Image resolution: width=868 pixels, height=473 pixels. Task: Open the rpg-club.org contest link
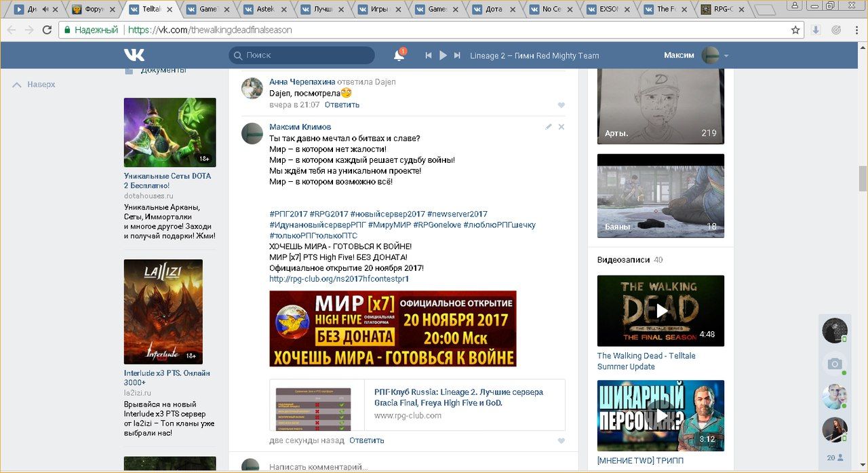coord(339,279)
